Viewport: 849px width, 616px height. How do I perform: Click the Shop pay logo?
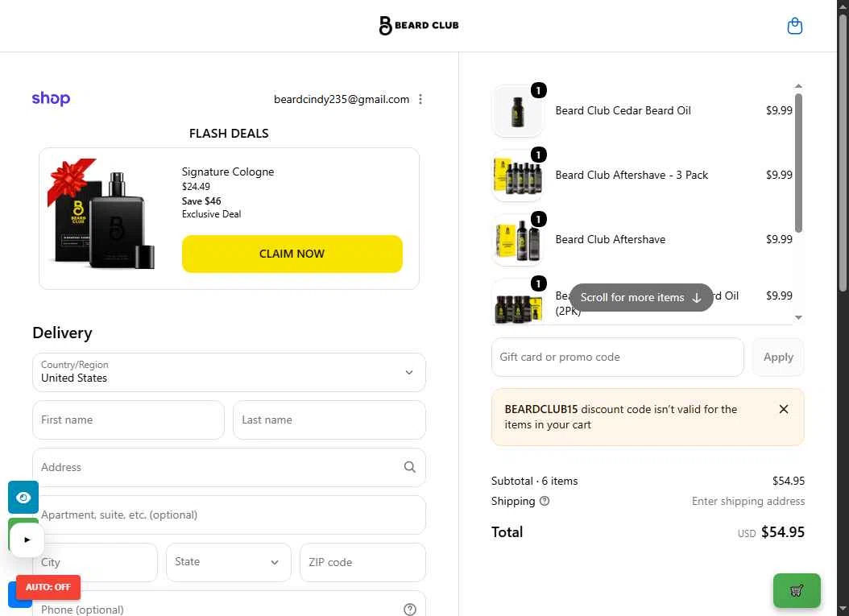(51, 98)
